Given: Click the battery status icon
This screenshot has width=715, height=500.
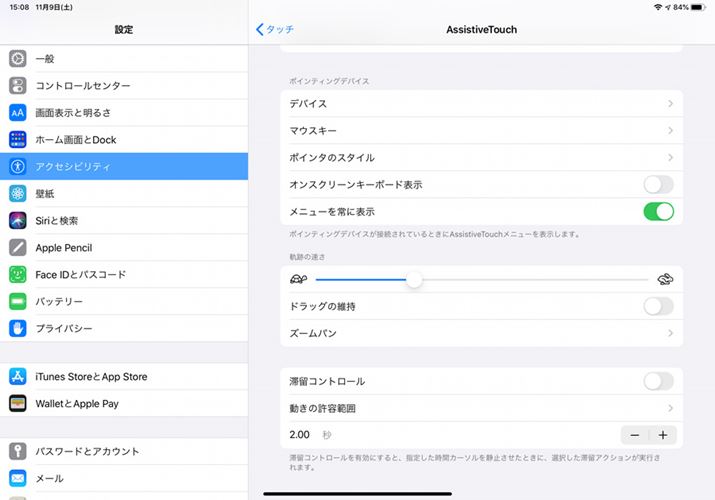Looking at the screenshot, I should coord(698,7).
